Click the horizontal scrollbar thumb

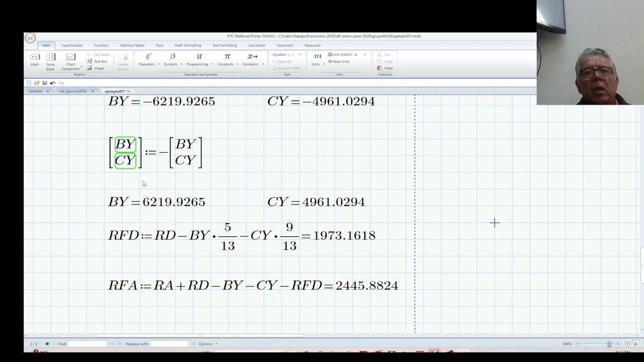200,335
